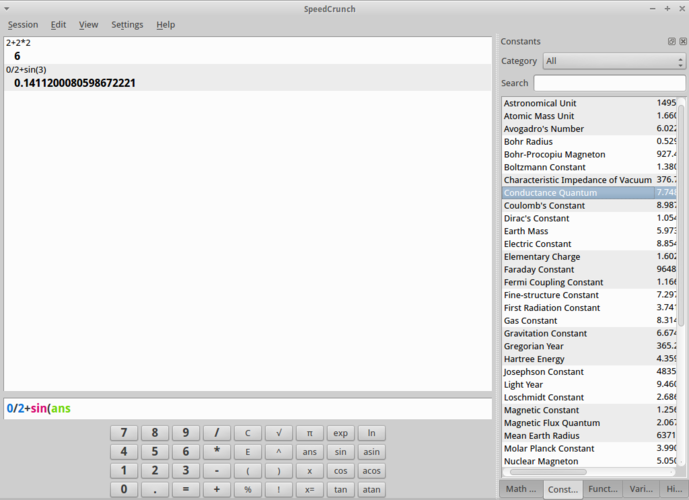The image size is (689, 500).
Task: Select Conductance Quantum row
Action: click(589, 192)
